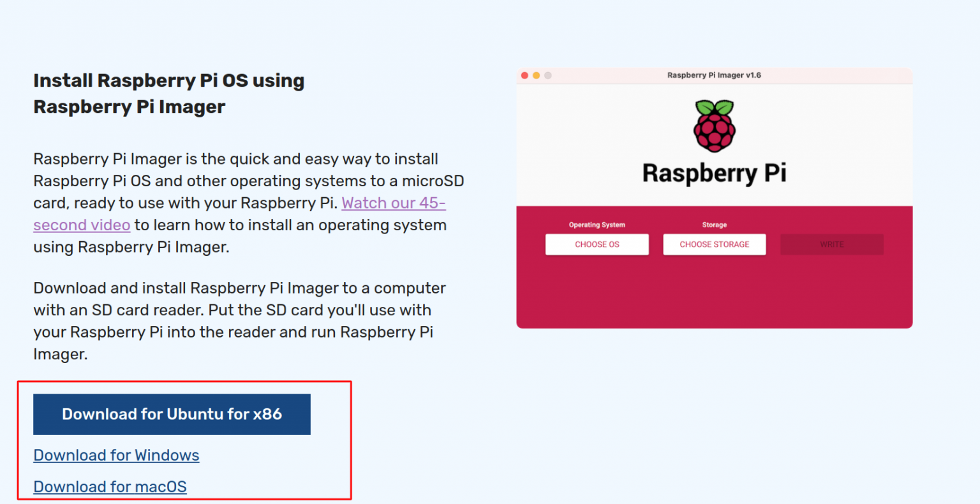Click the pink banner area of the Imager window
The image size is (980, 504).
click(714, 293)
